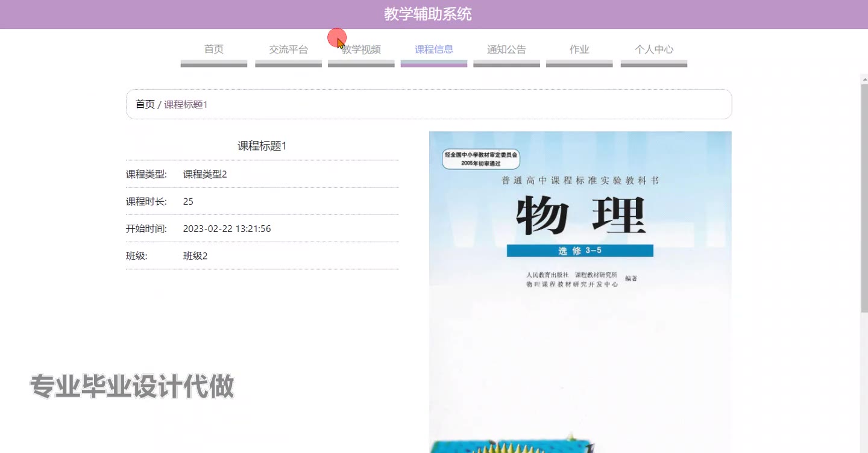This screenshot has width=868, height=453.
Task: Click the start time 2023-02-22 13:21:56
Action: coord(227,229)
